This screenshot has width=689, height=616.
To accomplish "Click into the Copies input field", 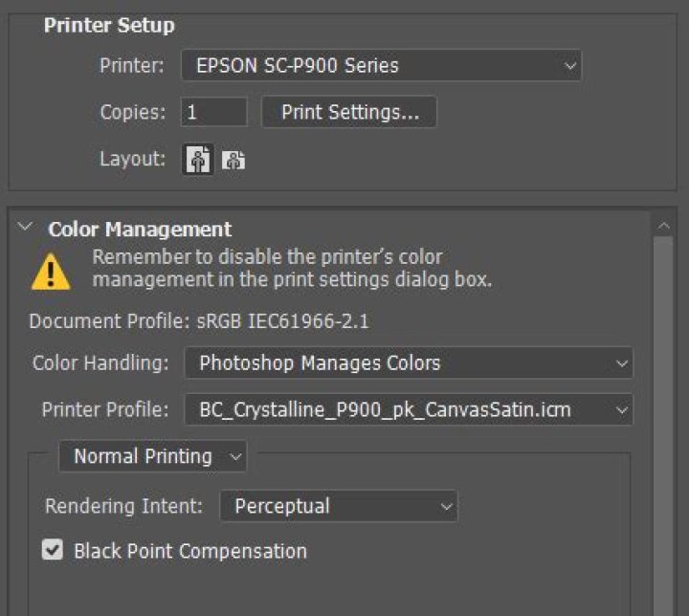I will coord(213,112).
